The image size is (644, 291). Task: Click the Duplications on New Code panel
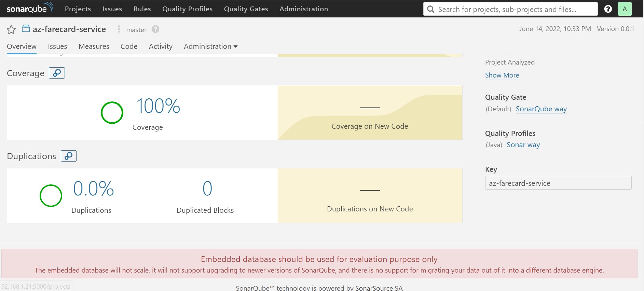370,195
